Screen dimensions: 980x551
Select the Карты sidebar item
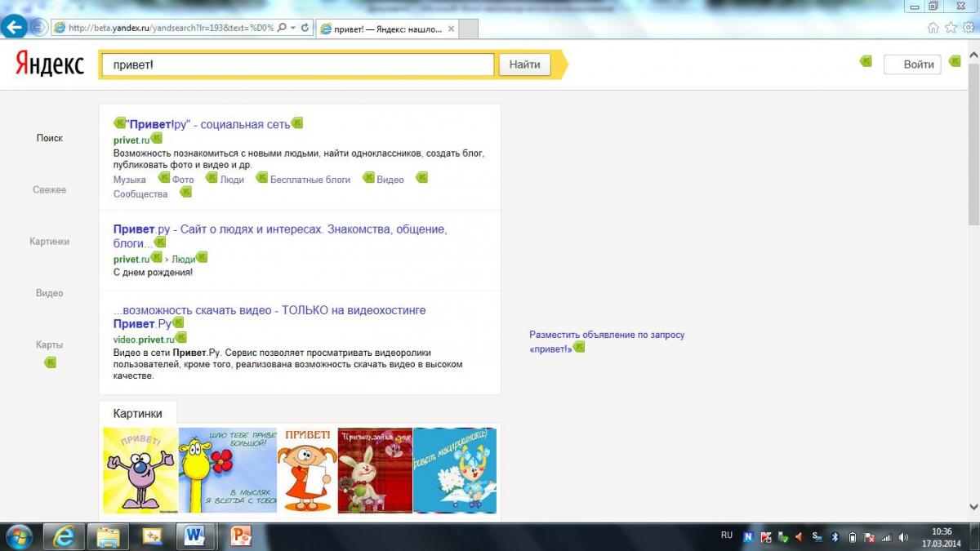[50, 344]
